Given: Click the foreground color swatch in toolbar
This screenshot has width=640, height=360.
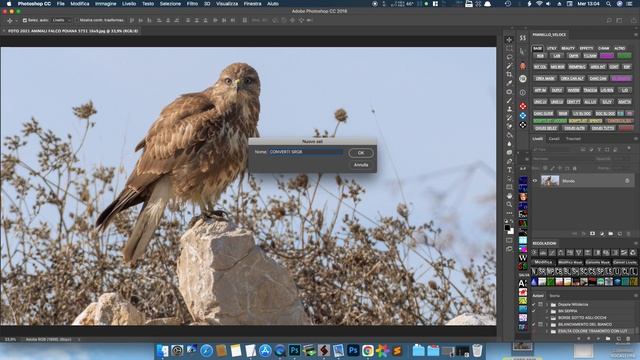Looking at the screenshot, I should point(507,228).
